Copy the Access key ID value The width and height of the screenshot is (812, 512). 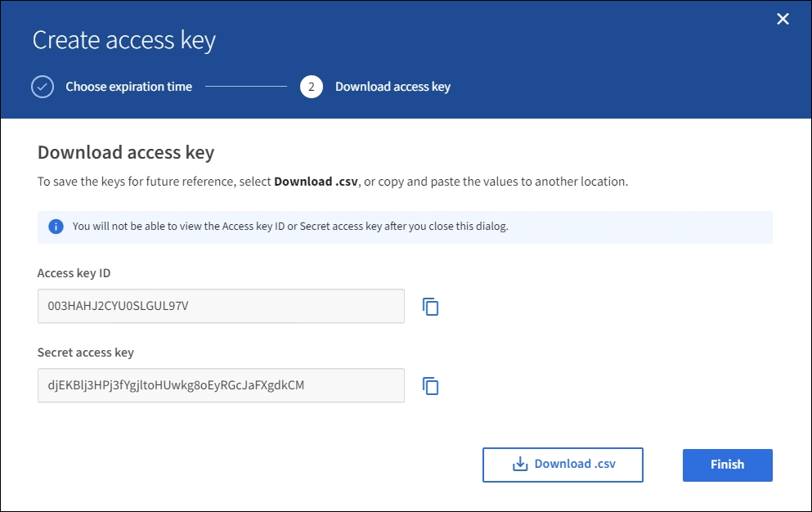coord(431,307)
